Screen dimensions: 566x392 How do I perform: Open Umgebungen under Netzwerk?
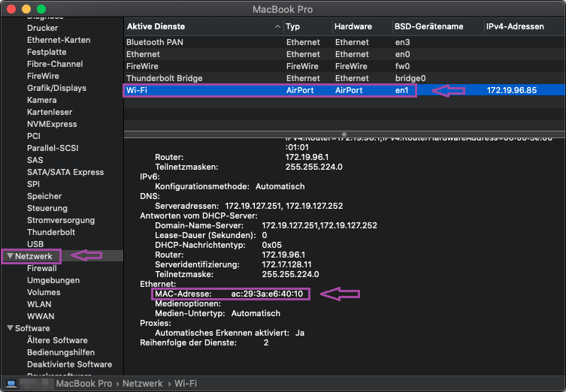click(53, 280)
